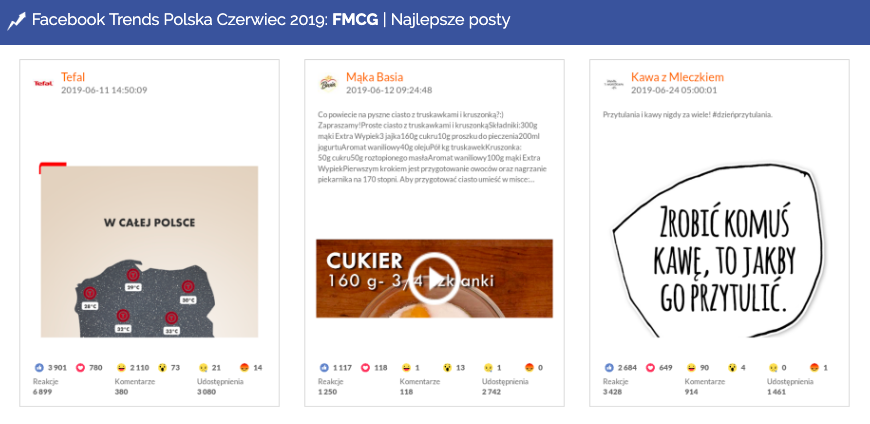The height and width of the screenshot is (424, 870).
Task: Click the rocket icon in the header
Action: click(16, 20)
